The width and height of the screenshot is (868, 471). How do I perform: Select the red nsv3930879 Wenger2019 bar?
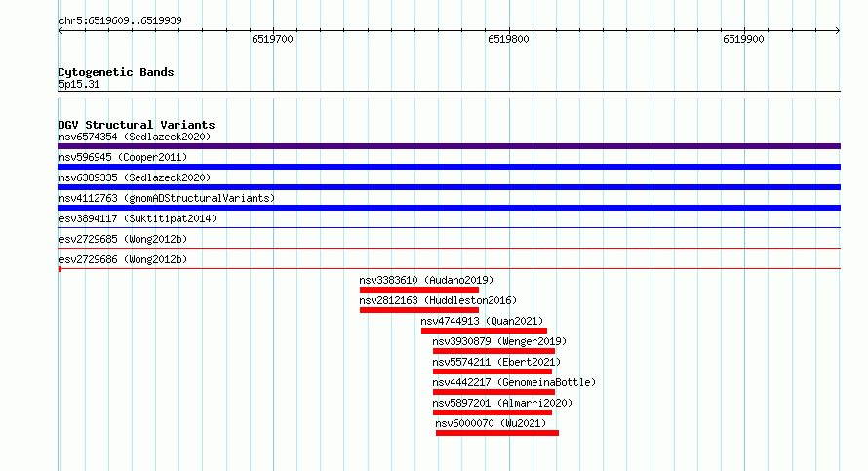(493, 351)
